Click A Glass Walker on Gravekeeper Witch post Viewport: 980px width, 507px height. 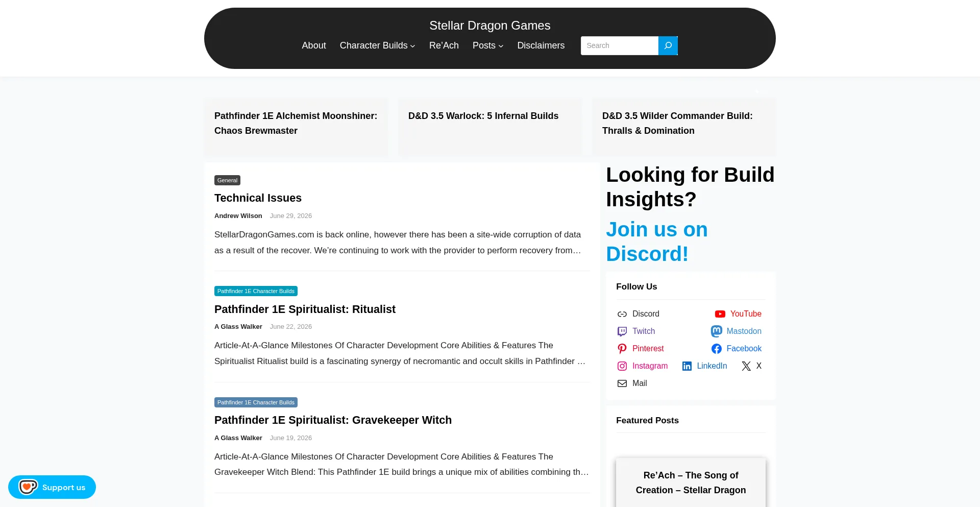(238, 438)
